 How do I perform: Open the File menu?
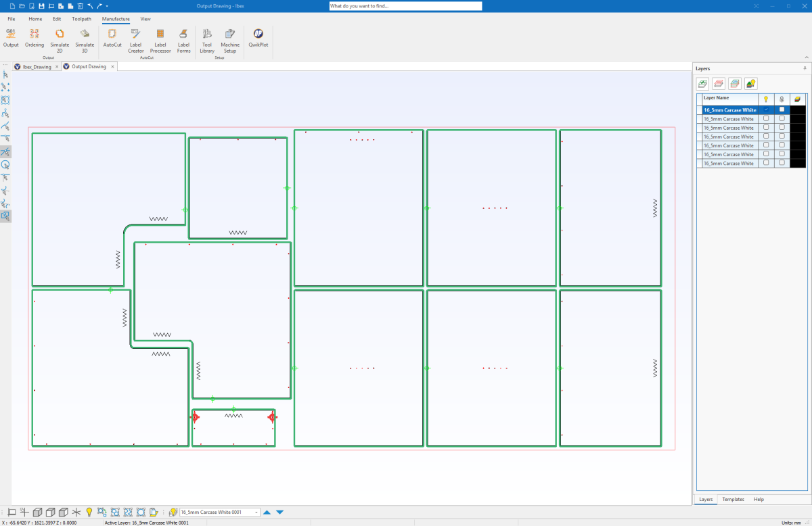(12, 19)
